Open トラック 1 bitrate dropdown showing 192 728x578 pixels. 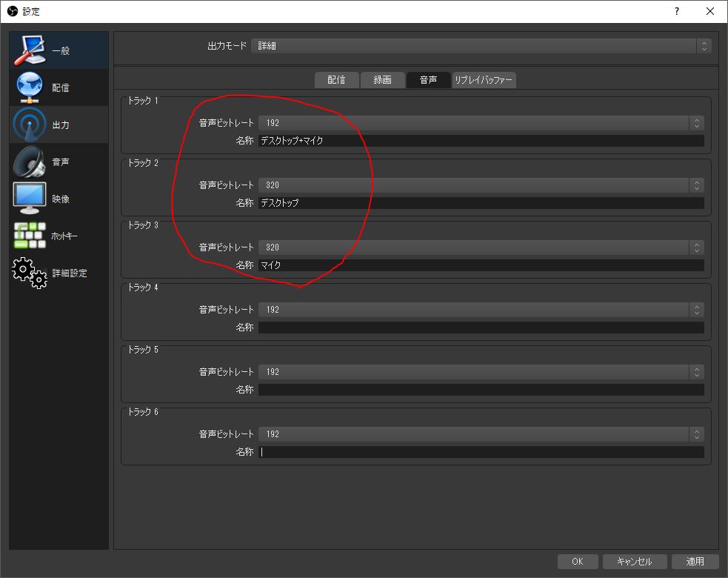pyautogui.click(x=481, y=123)
